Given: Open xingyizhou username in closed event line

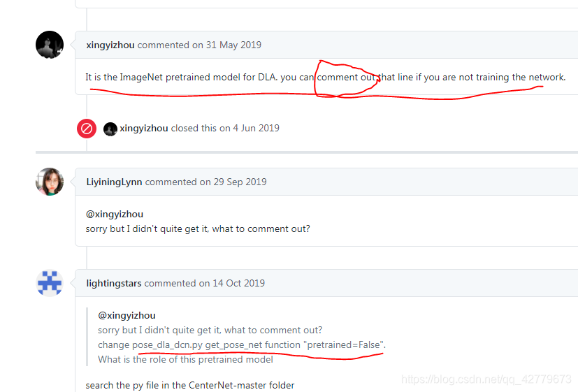Looking at the screenshot, I should point(144,128).
